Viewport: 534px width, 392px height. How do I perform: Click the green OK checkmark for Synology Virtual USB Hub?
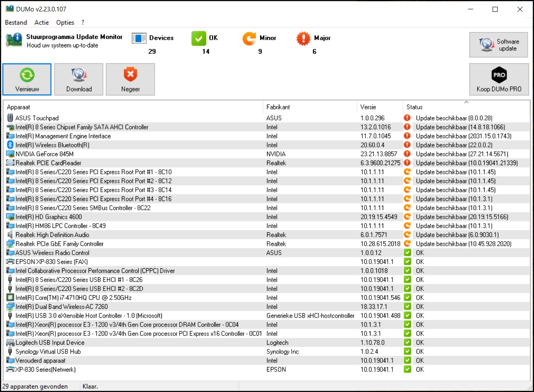(407, 351)
